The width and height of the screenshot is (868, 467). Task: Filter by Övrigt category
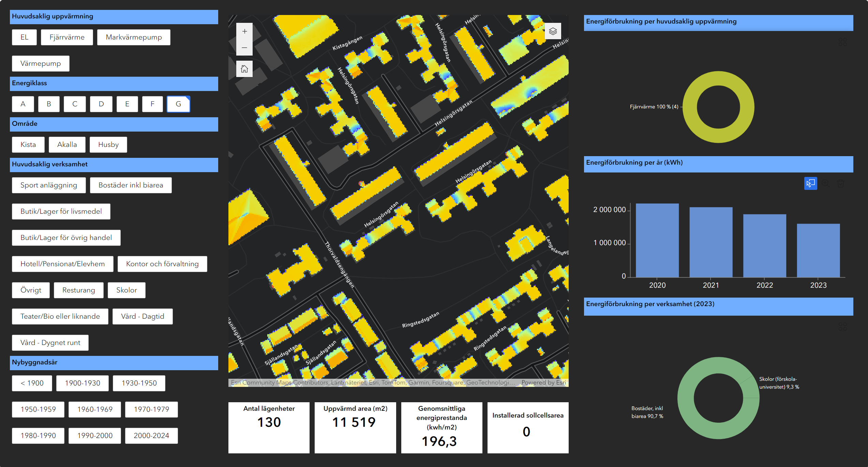point(31,290)
